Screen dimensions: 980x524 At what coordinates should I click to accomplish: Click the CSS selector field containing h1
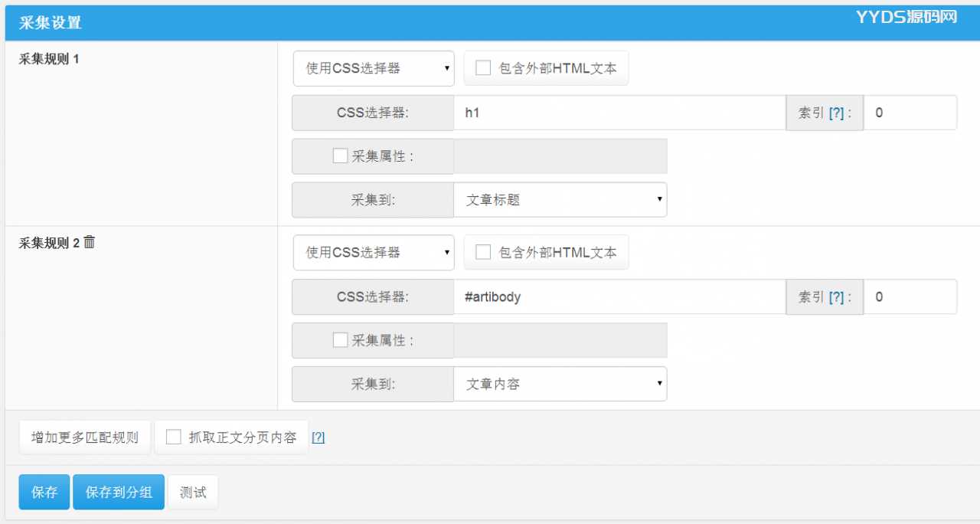click(619, 113)
